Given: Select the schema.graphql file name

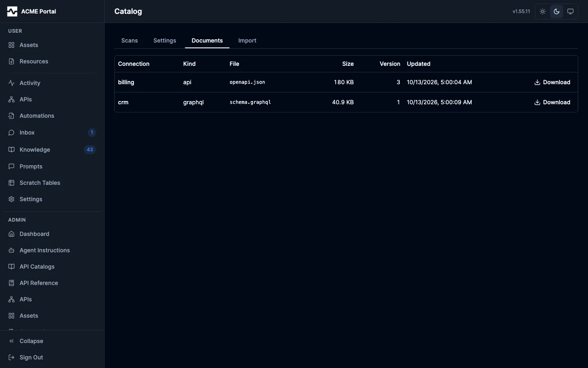Looking at the screenshot, I should tap(250, 102).
